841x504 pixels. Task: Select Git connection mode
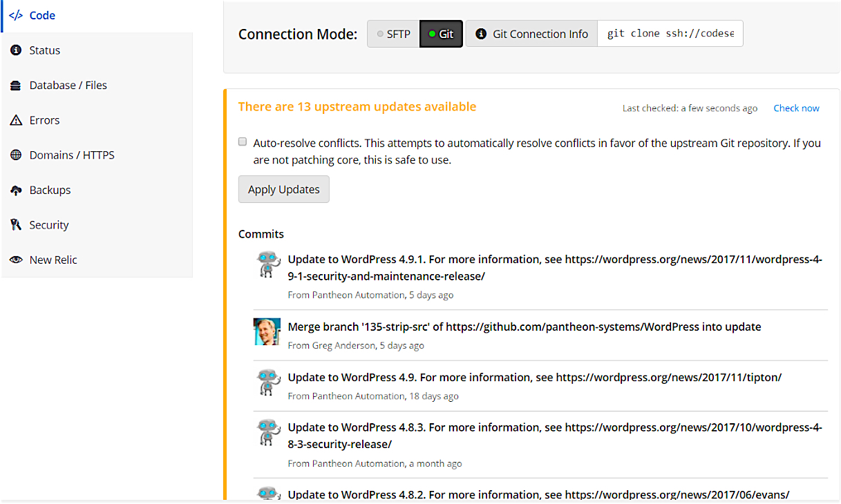click(441, 34)
